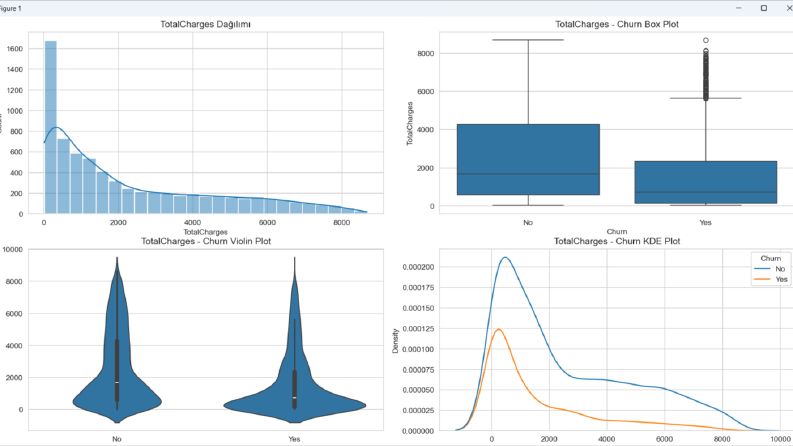Select the TotalCharges - Churn Violin Plot title
This screenshot has height=446, width=793.
(206, 241)
